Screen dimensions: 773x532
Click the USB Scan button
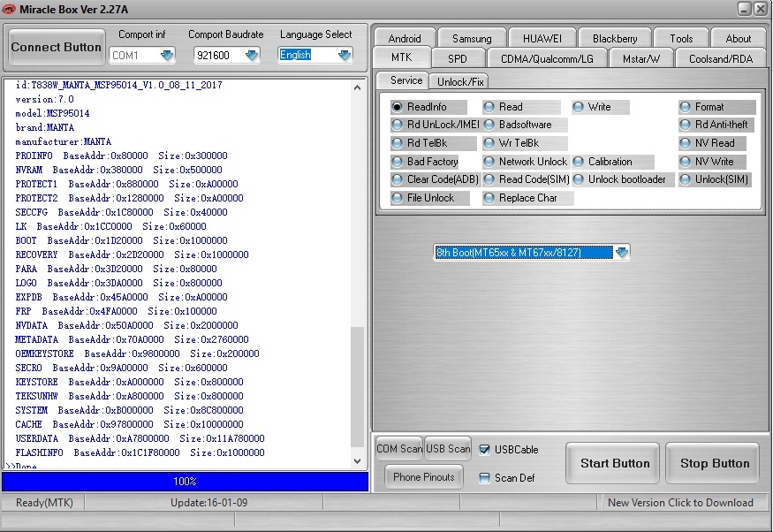tap(448, 449)
